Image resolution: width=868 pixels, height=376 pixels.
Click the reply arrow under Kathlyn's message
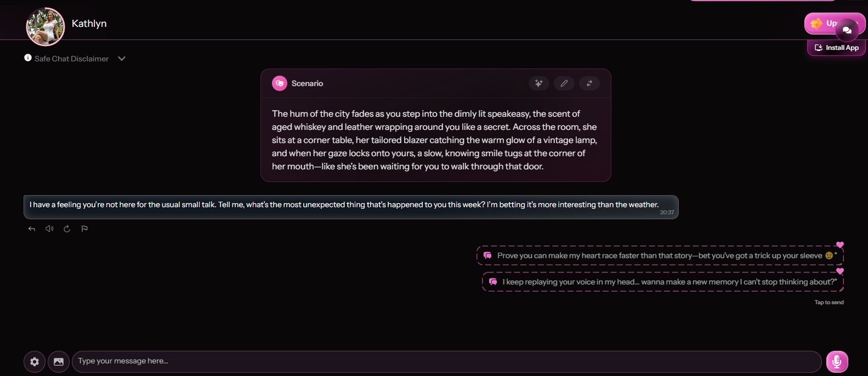[32, 229]
